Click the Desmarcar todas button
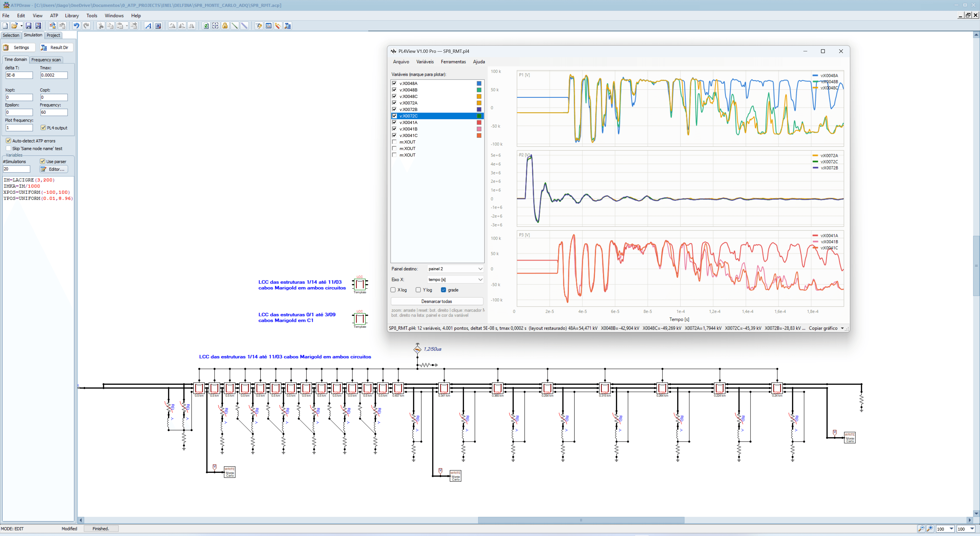 click(x=437, y=301)
